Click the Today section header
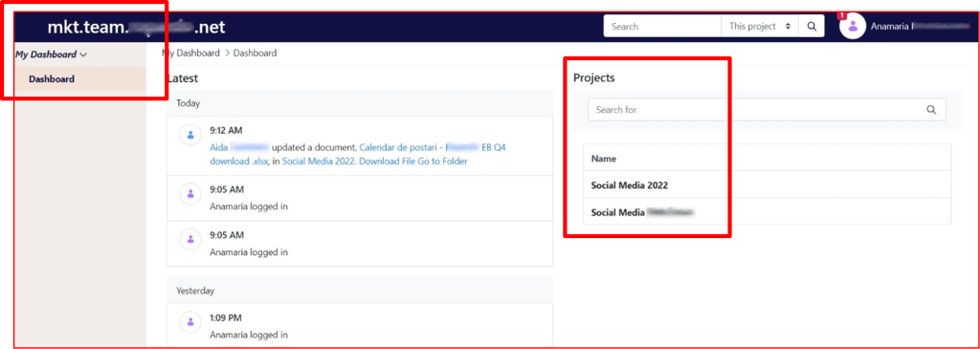Image resolution: width=980 pixels, height=349 pixels. [360, 103]
